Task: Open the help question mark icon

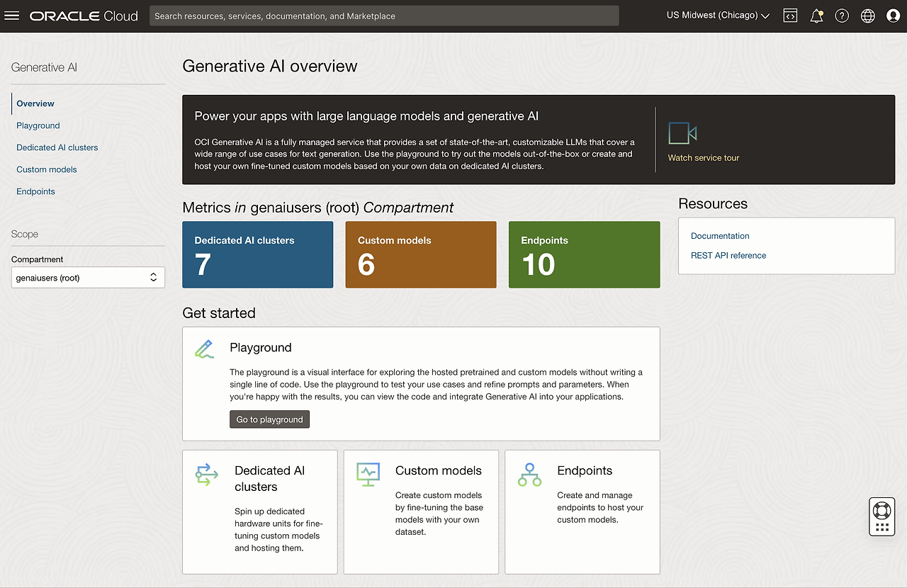Action: (x=842, y=16)
